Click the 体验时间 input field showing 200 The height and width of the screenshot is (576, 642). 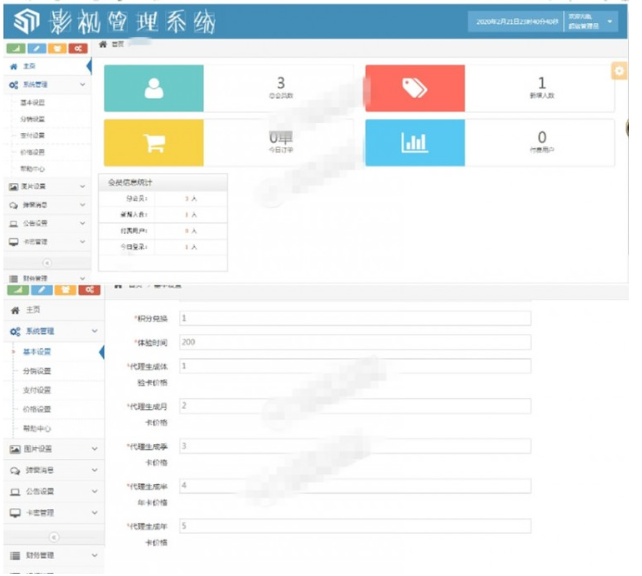click(355, 342)
